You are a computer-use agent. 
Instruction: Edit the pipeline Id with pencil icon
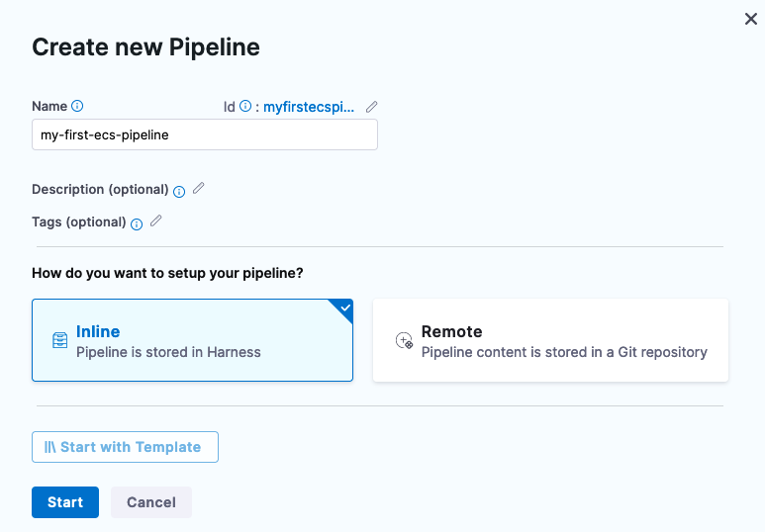pos(372,107)
